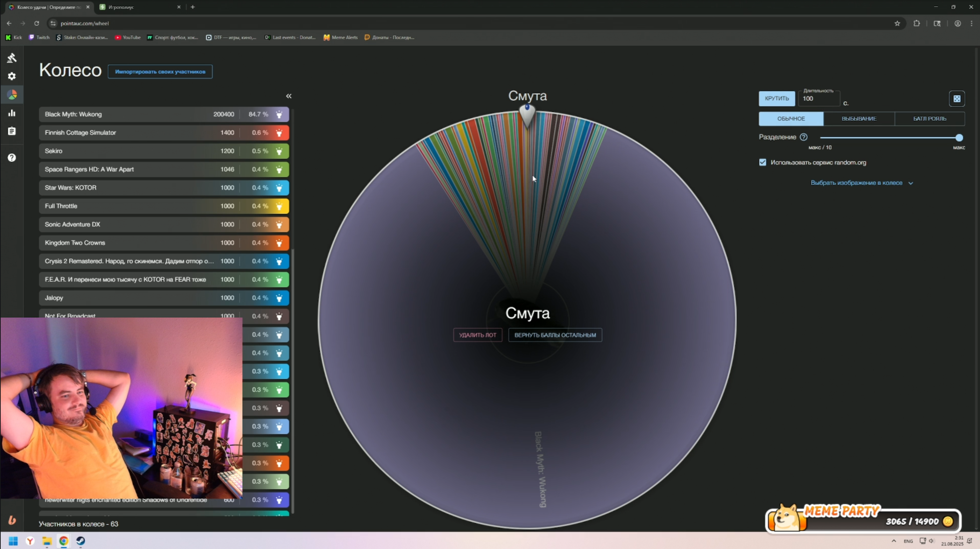Screen dimensions: 980x549
Task: Click highlight icon for Black Myth: Wukong
Action: click(279, 114)
